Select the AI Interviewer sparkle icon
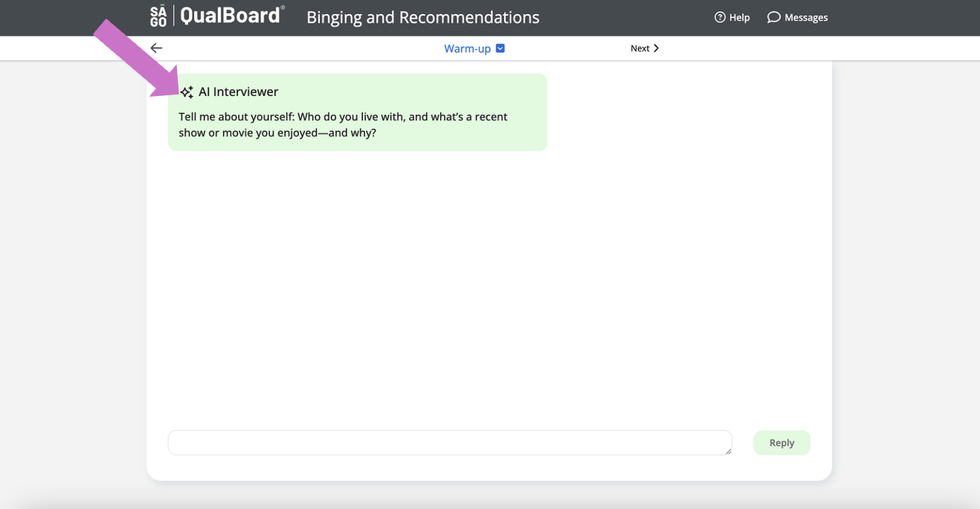Screen dimensions: 980x509 186,91
